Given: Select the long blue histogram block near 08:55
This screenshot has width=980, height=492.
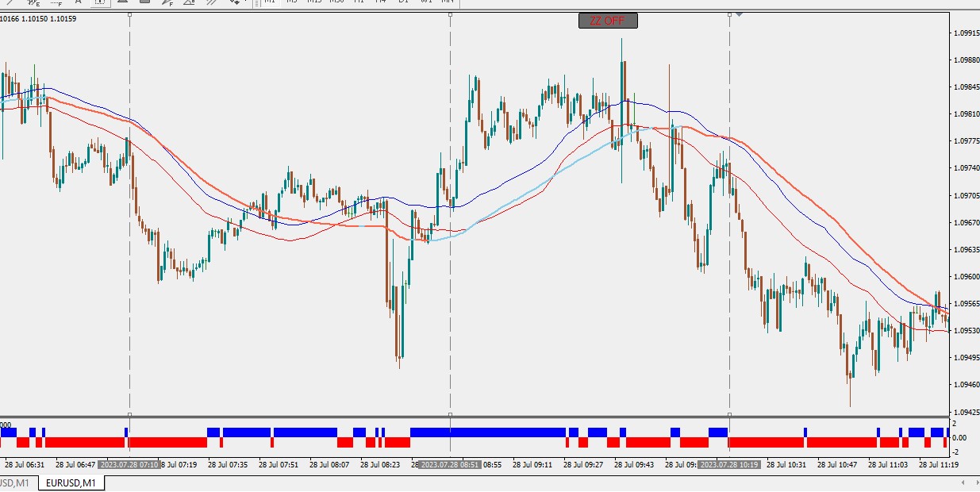Looking at the screenshot, I should 487,432.
